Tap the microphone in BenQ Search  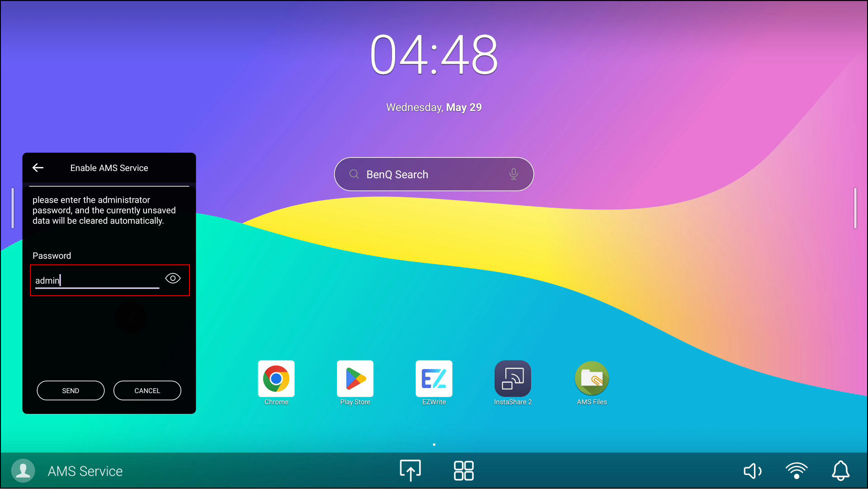coord(514,174)
